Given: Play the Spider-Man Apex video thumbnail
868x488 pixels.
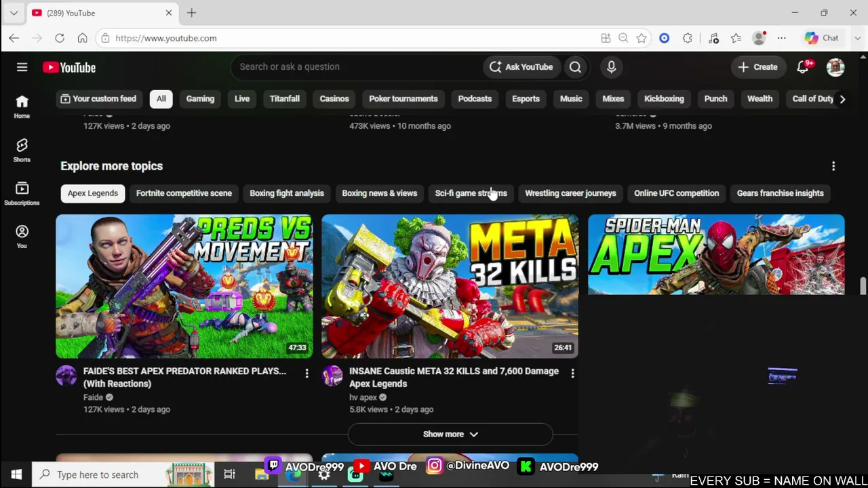Looking at the screenshot, I should [716, 254].
